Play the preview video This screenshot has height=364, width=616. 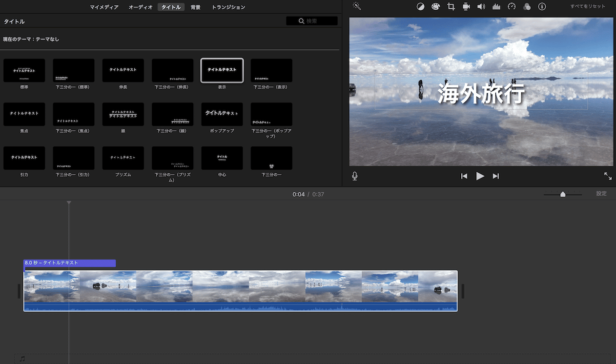[x=480, y=176]
